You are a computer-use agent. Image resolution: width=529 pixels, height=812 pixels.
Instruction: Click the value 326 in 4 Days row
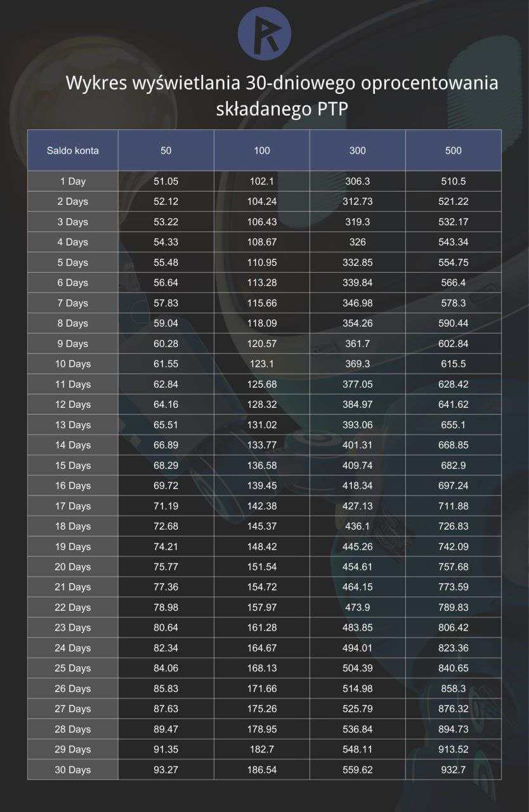[358, 242]
